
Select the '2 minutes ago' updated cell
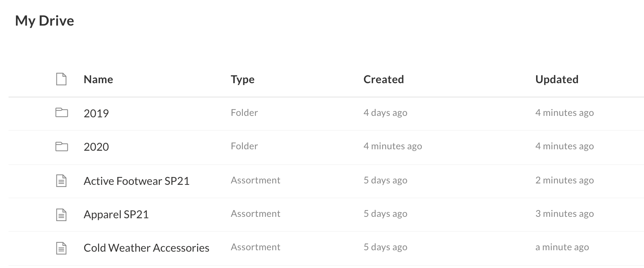[564, 180]
